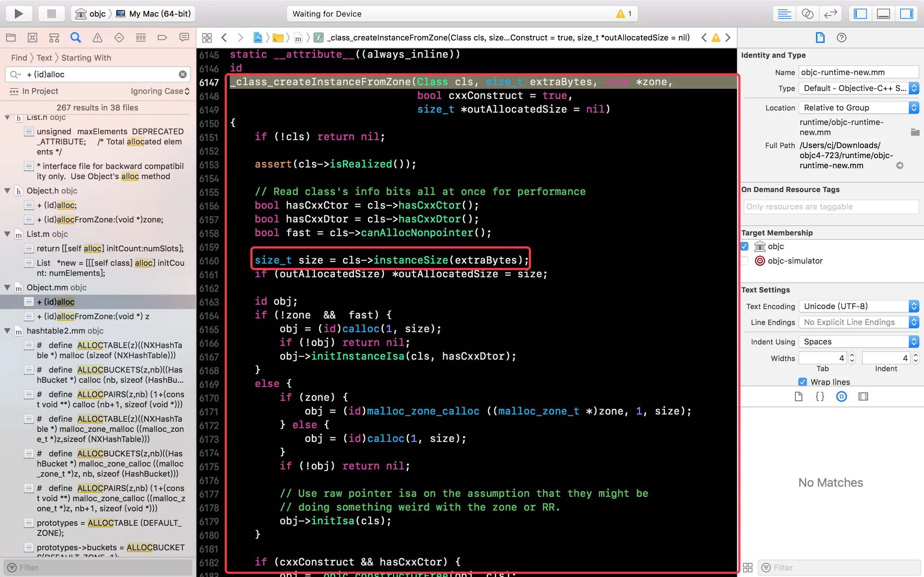This screenshot has width=924, height=577.
Task: Open the Issue navigator warning icon
Action: [x=97, y=38]
